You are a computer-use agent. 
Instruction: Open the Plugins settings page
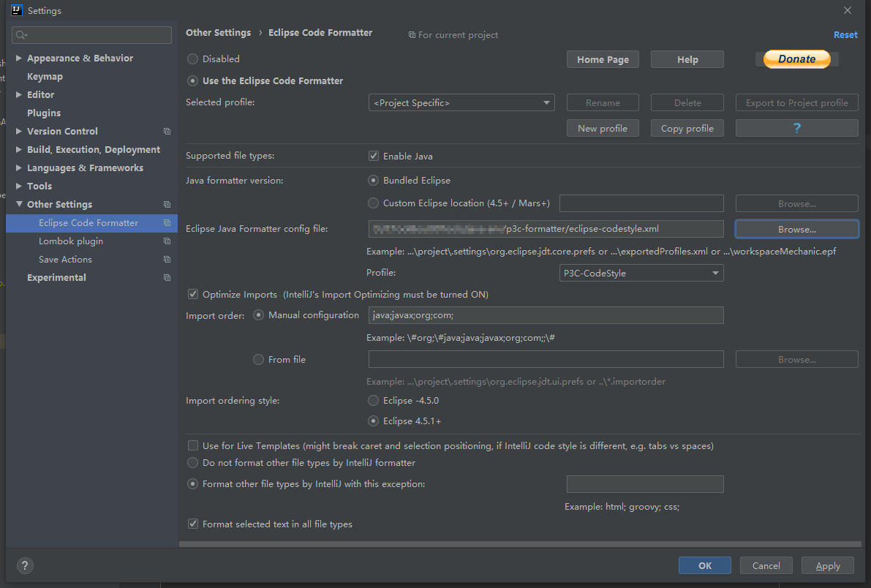pos(44,113)
